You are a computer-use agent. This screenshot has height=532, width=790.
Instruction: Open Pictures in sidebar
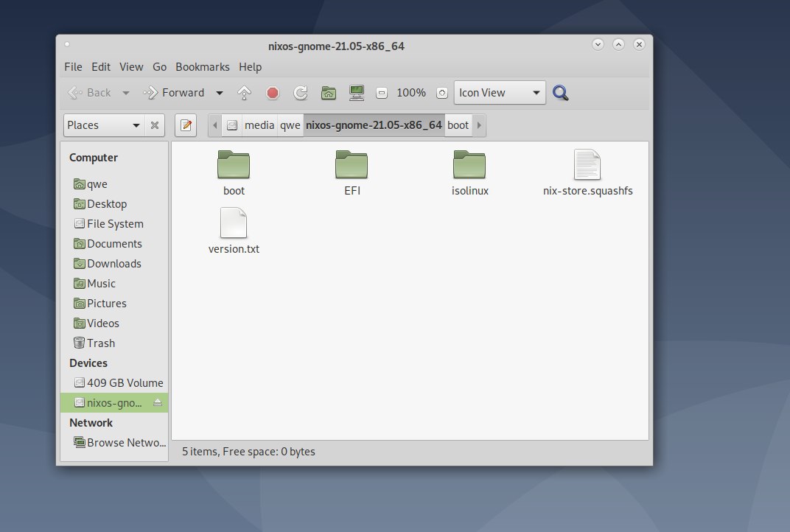tap(114, 304)
